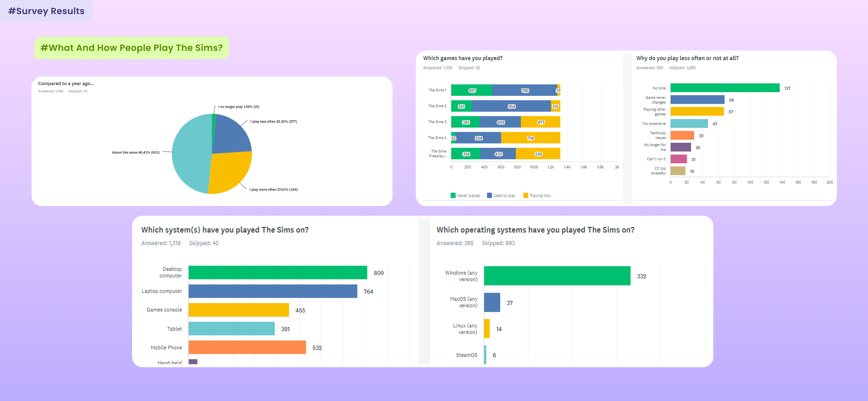The width and height of the screenshot is (868, 401).
Task: Click the #Survey Results heading tag
Action: [x=46, y=11]
